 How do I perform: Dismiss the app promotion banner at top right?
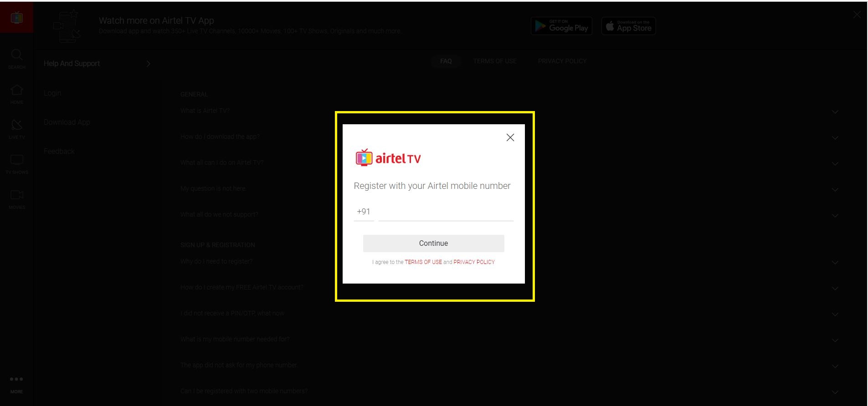857,15
